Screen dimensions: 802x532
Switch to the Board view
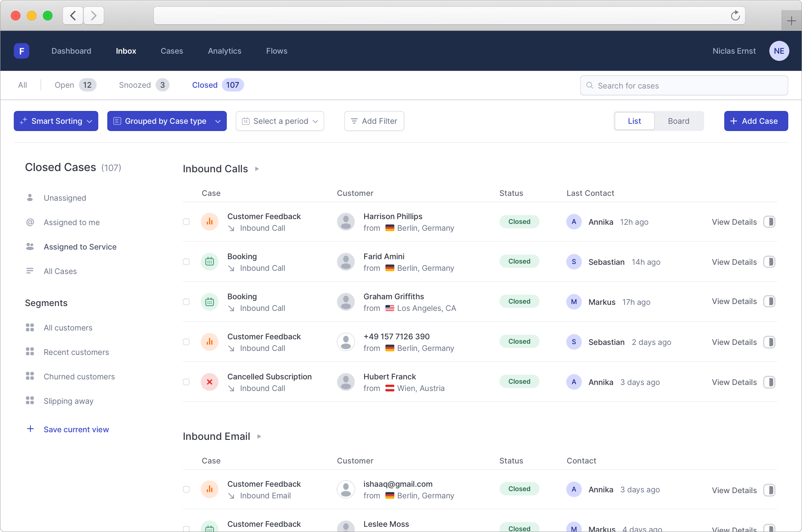click(678, 121)
